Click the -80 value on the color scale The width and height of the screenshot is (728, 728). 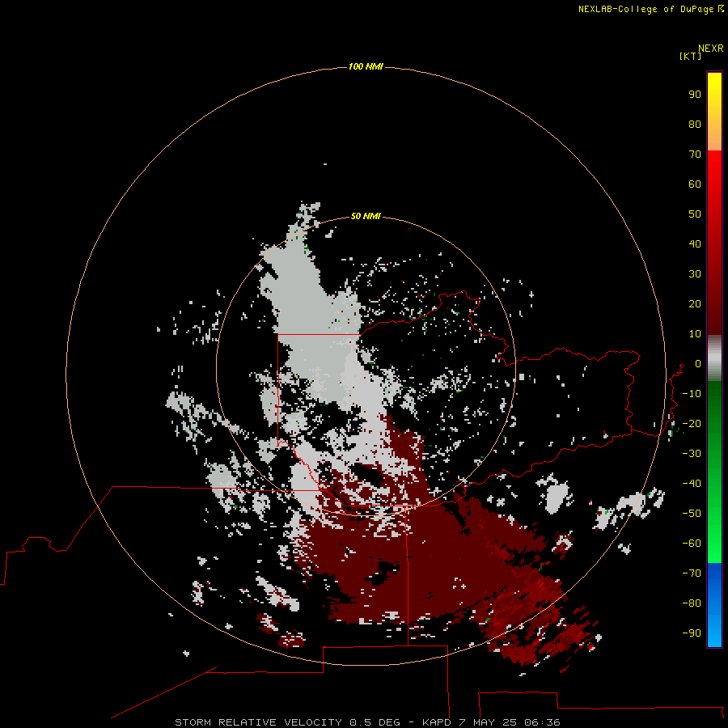coord(692,603)
